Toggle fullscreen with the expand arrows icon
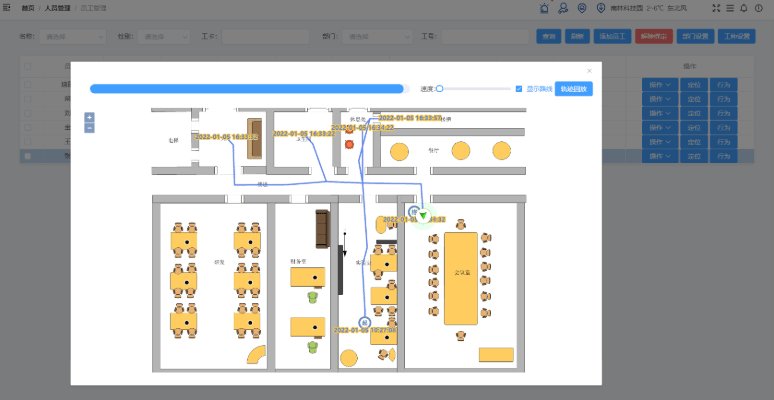The width and height of the screenshot is (774, 400). [x=716, y=8]
